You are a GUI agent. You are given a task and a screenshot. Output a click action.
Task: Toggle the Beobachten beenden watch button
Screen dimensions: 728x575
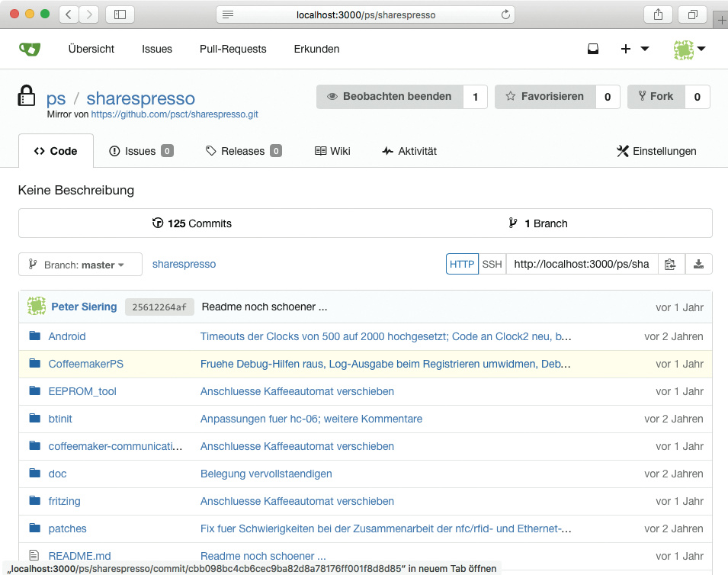(390, 97)
